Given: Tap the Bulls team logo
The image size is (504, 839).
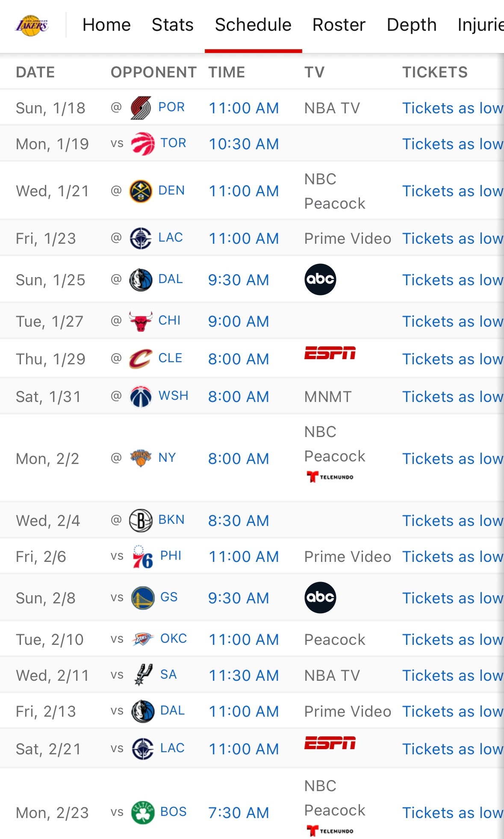Looking at the screenshot, I should click(x=141, y=321).
